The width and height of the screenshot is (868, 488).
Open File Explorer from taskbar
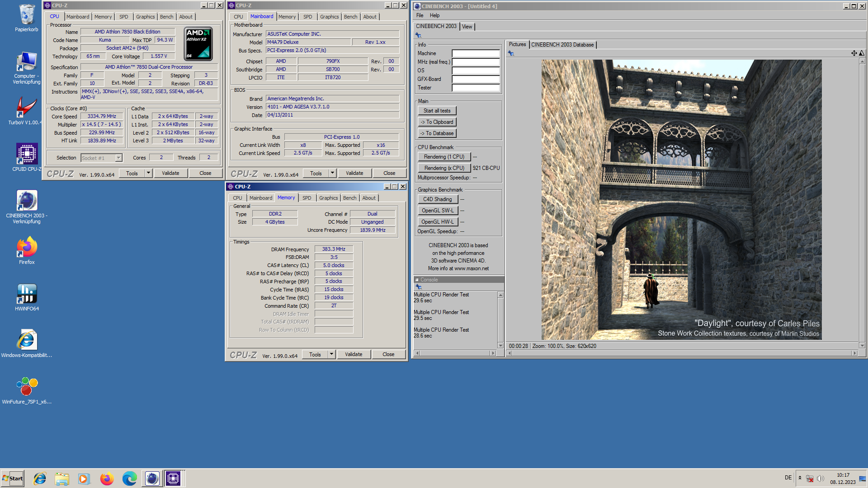point(62,478)
